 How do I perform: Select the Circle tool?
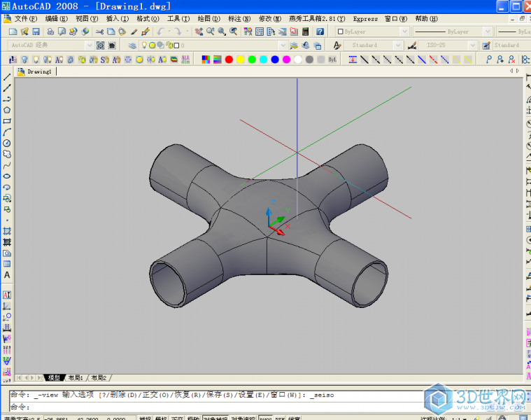(x=7, y=143)
